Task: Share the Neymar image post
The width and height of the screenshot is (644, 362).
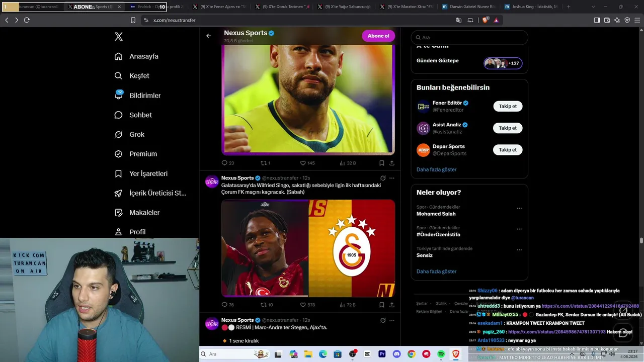Action: (x=392, y=163)
